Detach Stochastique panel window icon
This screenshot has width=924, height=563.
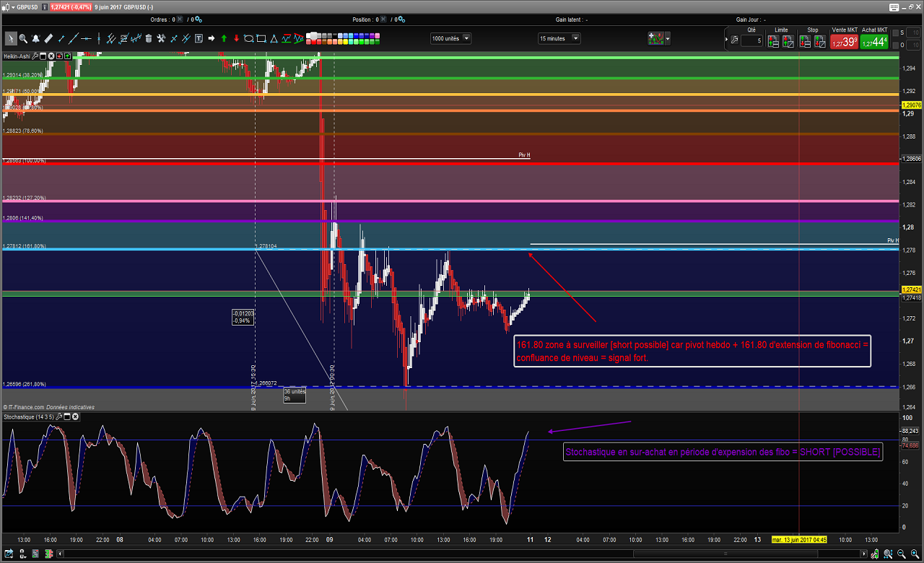pos(67,416)
